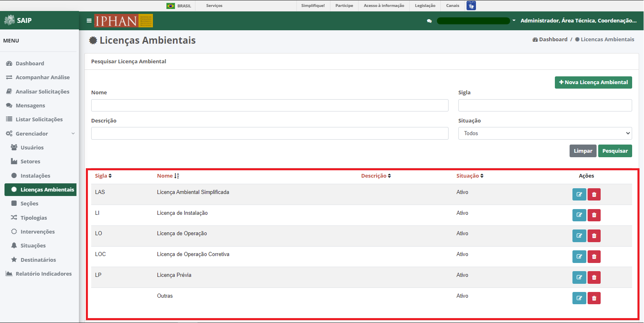Open the chat messages icon in header
This screenshot has height=323, width=644.
point(429,21)
